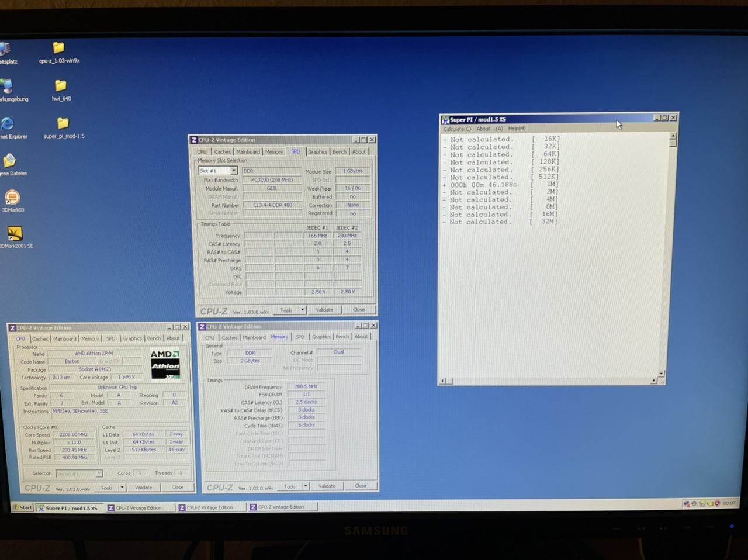The image size is (748, 560).
Task: Click left arrow on Super PI horizontal scrollbar
Action: [442, 381]
